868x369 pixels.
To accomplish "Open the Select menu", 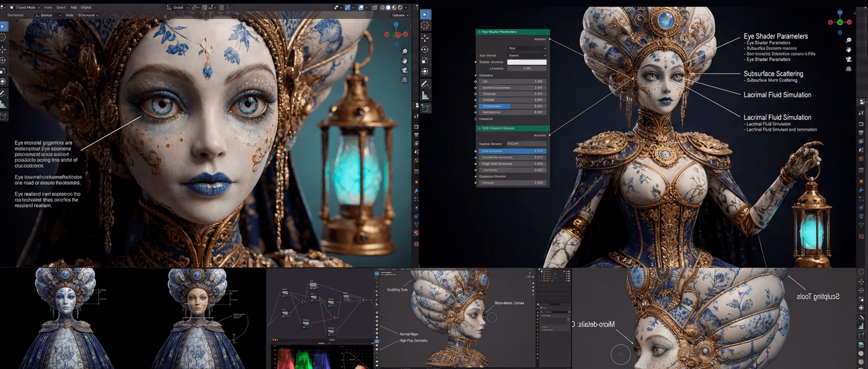I will [61, 8].
